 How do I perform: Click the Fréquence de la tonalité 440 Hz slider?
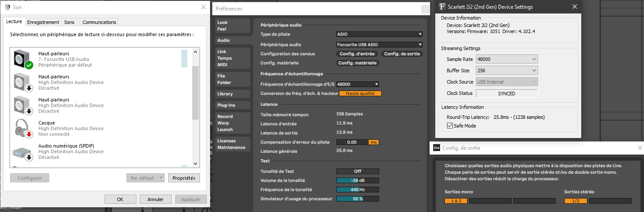coord(358,189)
